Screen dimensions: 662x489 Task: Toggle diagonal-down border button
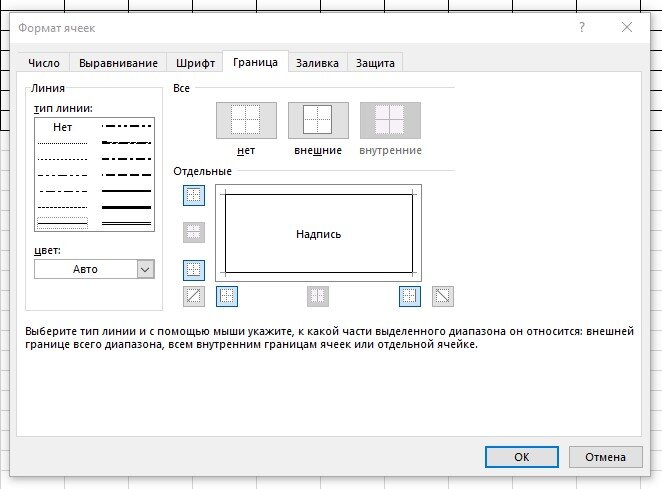click(442, 296)
